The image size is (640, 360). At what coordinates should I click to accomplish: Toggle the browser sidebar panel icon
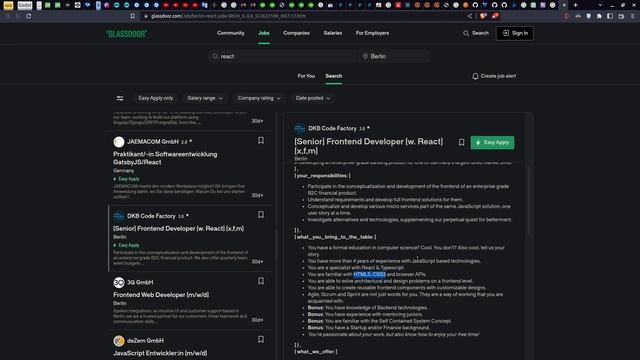610,16
